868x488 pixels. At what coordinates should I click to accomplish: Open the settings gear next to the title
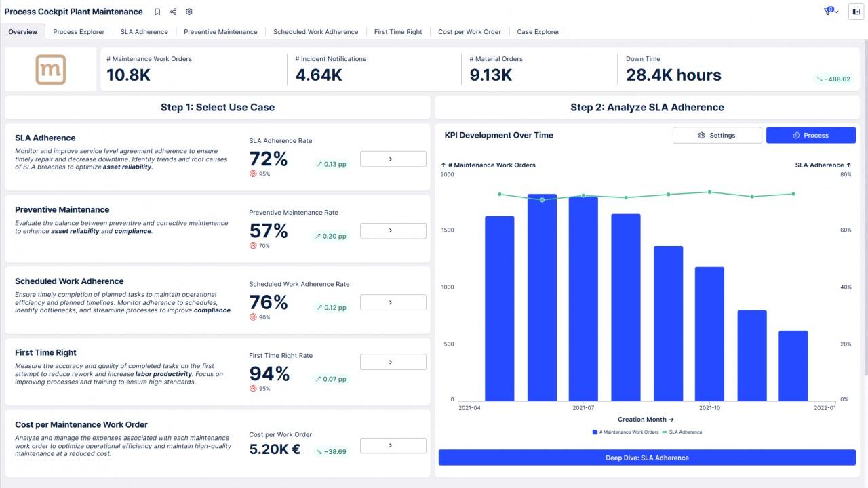pos(189,12)
